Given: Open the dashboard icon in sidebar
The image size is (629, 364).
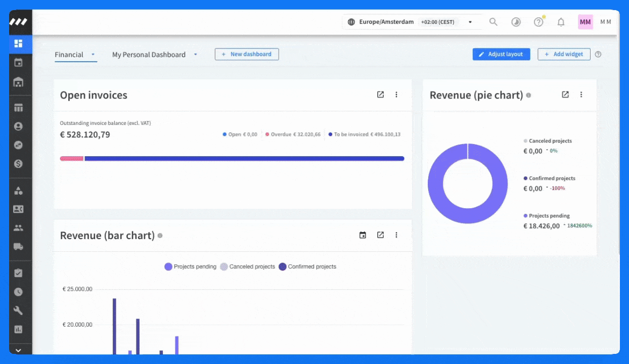Looking at the screenshot, I should click(18, 43).
